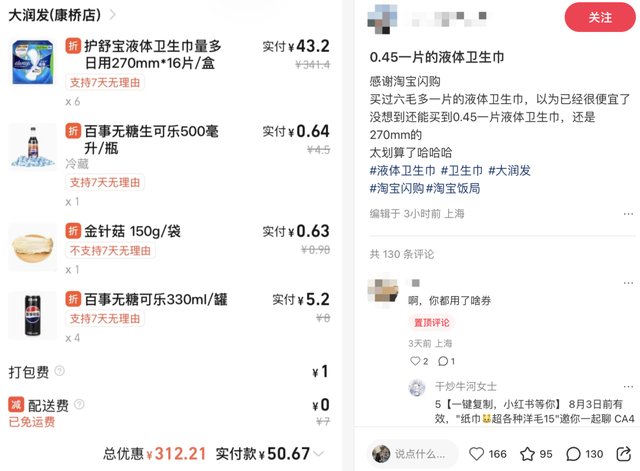Image resolution: width=640 pixels, height=471 pixels.
Task: Open the 金针菇 product thumbnail
Action: point(33,247)
